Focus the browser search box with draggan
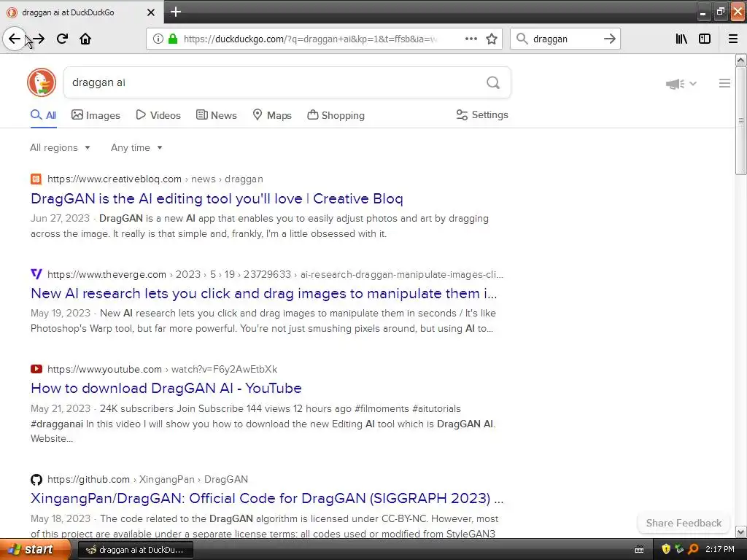 [x=565, y=39]
